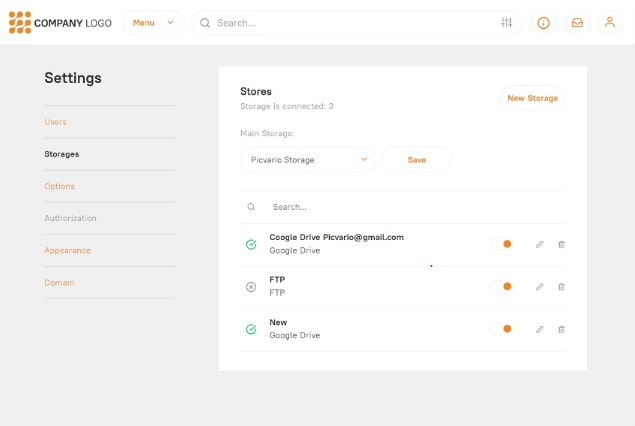Click the company logo icon

20,22
